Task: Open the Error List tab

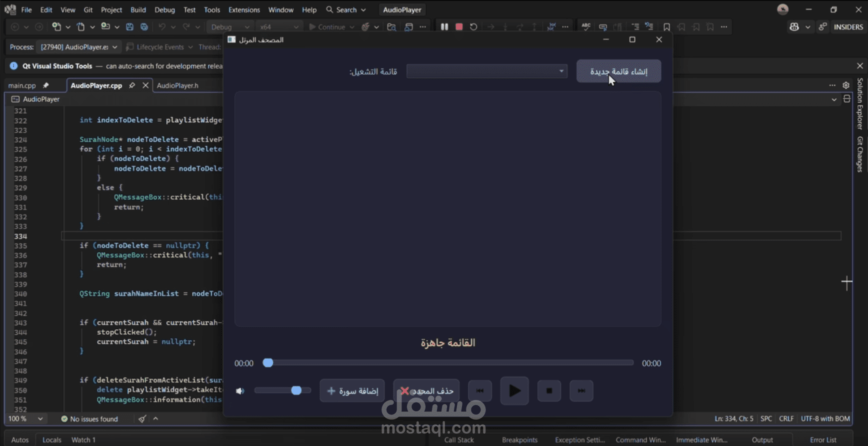Action: click(823, 440)
